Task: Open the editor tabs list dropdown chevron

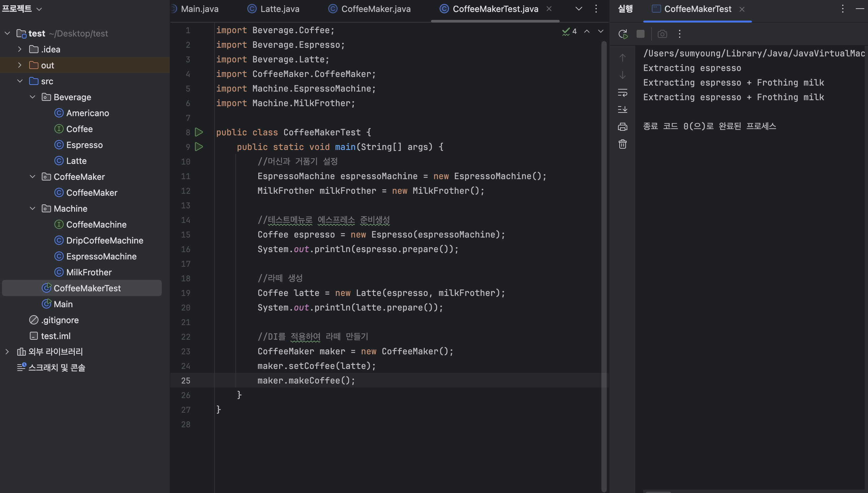Action: [x=579, y=9]
